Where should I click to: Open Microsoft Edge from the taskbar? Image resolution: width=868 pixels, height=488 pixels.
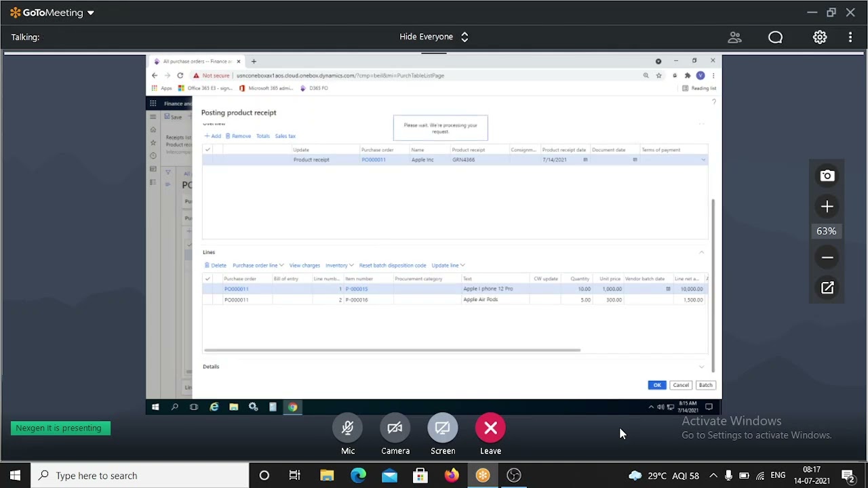click(358, 476)
